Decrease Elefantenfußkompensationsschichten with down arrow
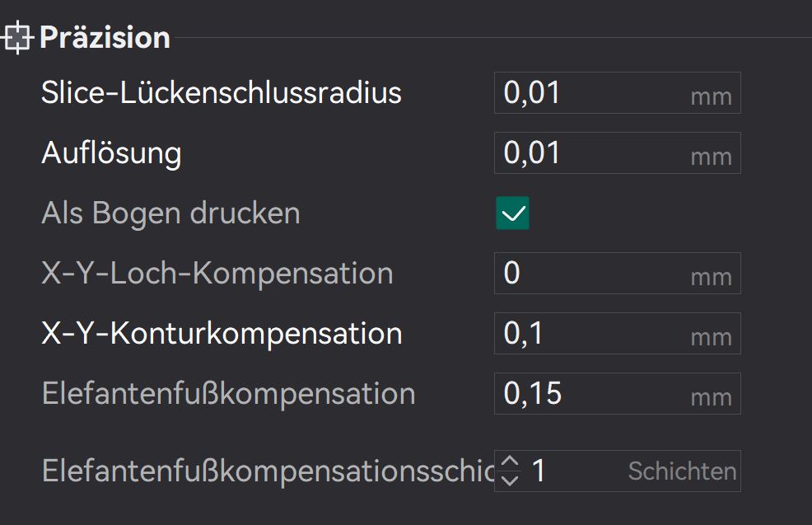This screenshot has height=525, width=812. [511, 480]
